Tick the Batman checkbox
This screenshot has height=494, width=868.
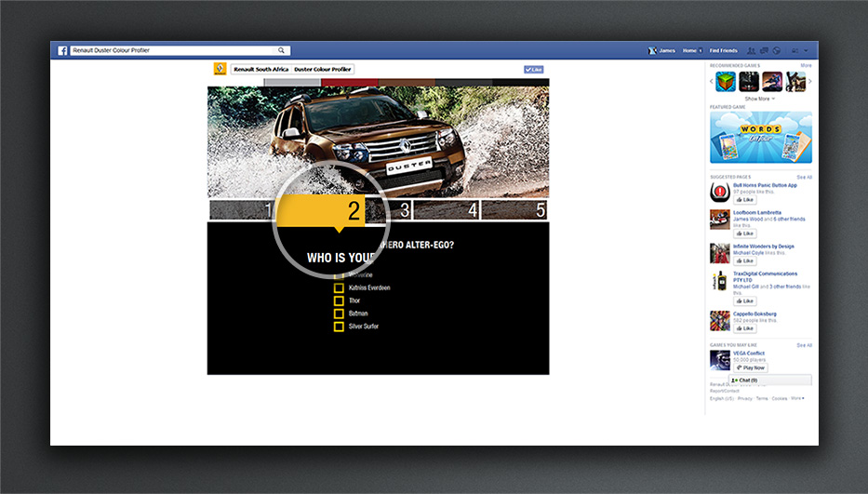coord(339,314)
